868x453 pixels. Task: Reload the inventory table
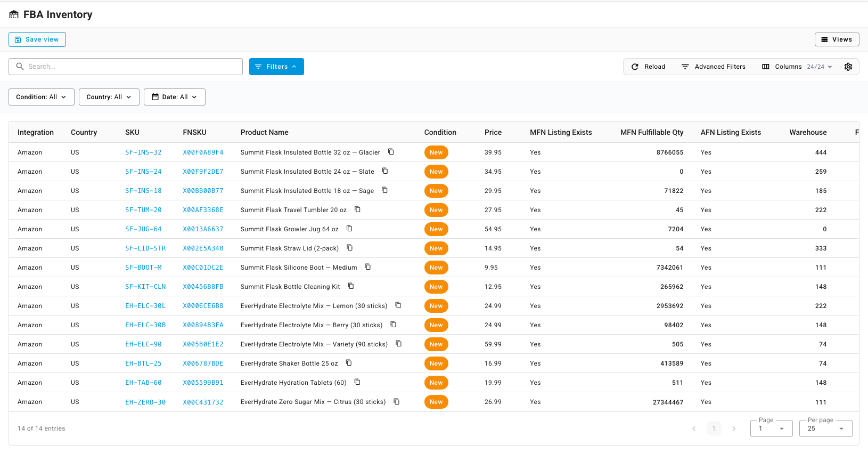coord(648,67)
